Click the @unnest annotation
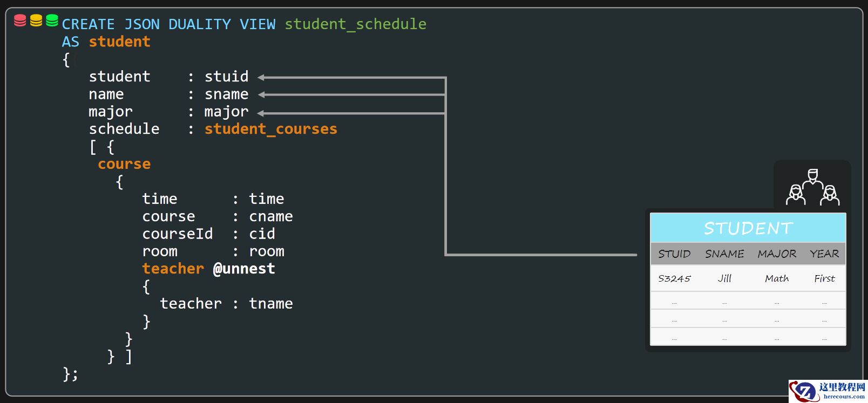The height and width of the screenshot is (403, 868). click(244, 269)
